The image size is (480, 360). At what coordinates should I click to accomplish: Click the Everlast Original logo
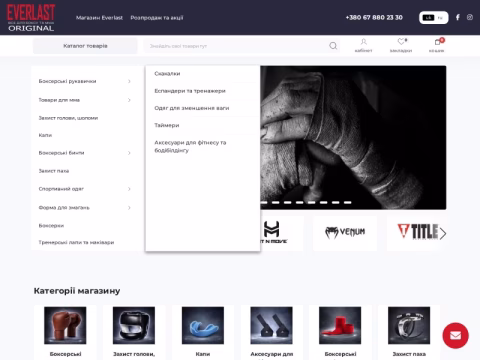[x=31, y=18]
